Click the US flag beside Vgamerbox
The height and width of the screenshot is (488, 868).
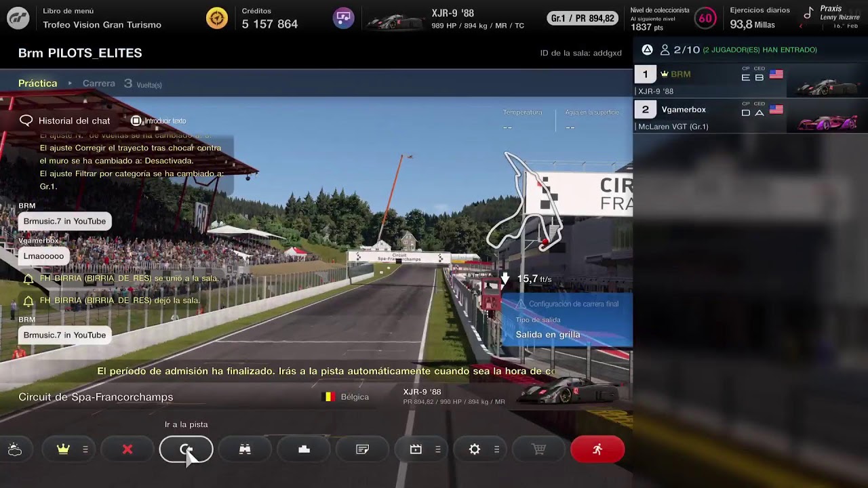(776, 110)
